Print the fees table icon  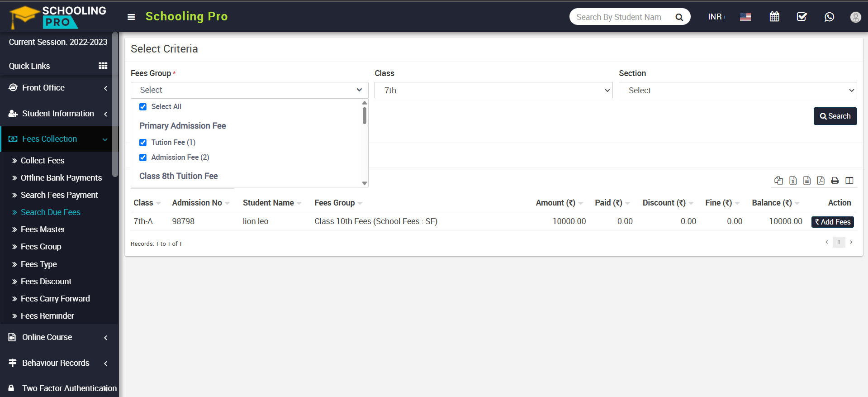(x=835, y=181)
